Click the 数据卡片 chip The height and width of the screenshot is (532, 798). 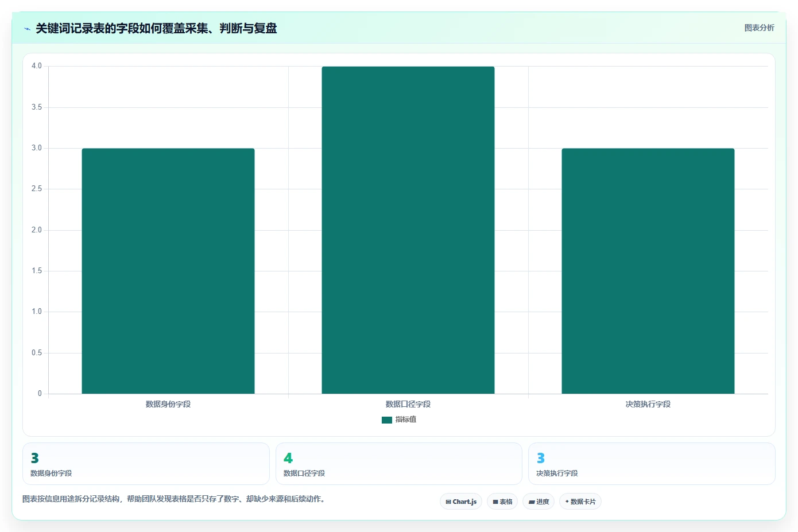click(x=580, y=502)
